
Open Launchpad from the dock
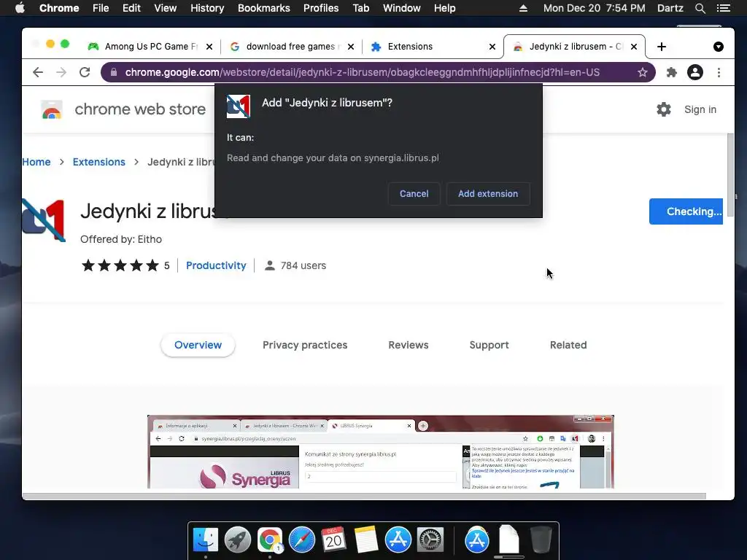[x=238, y=540]
